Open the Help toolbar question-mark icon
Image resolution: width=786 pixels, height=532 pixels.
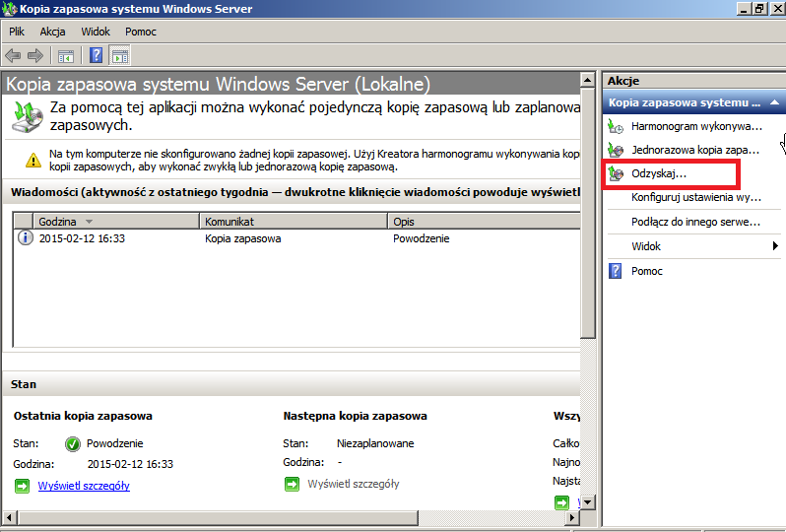(96, 55)
